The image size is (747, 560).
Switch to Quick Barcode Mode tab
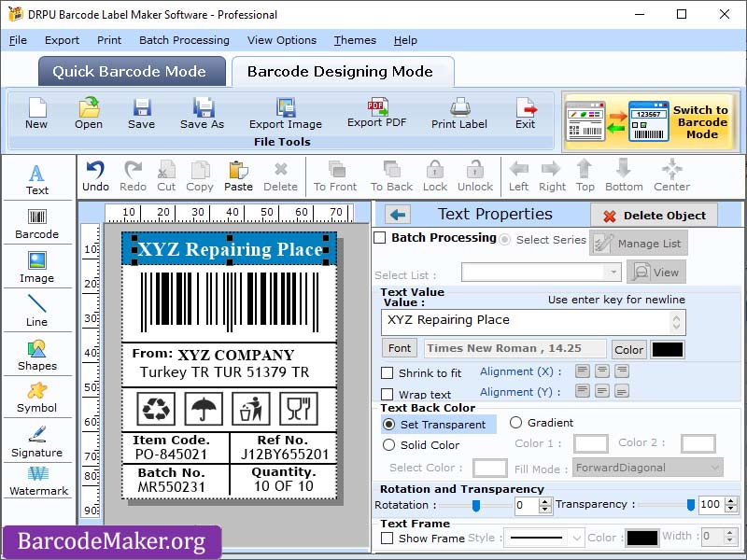pyautogui.click(x=131, y=72)
